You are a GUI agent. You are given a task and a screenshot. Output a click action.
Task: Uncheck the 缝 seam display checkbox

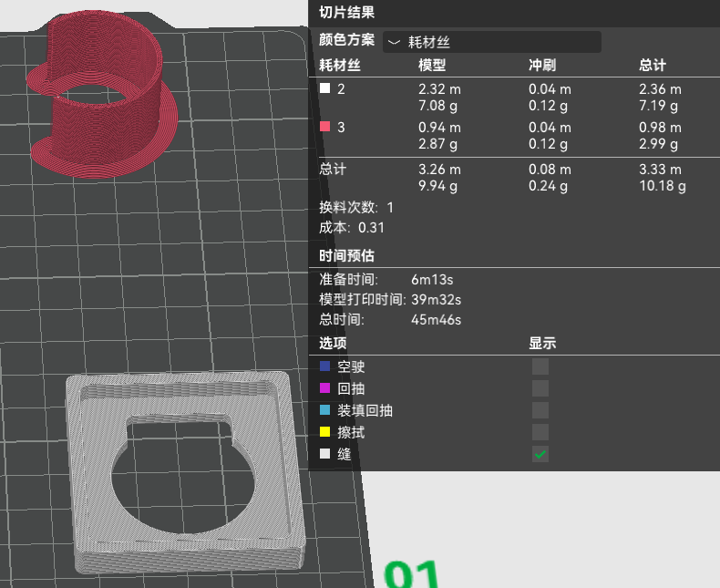click(x=540, y=454)
